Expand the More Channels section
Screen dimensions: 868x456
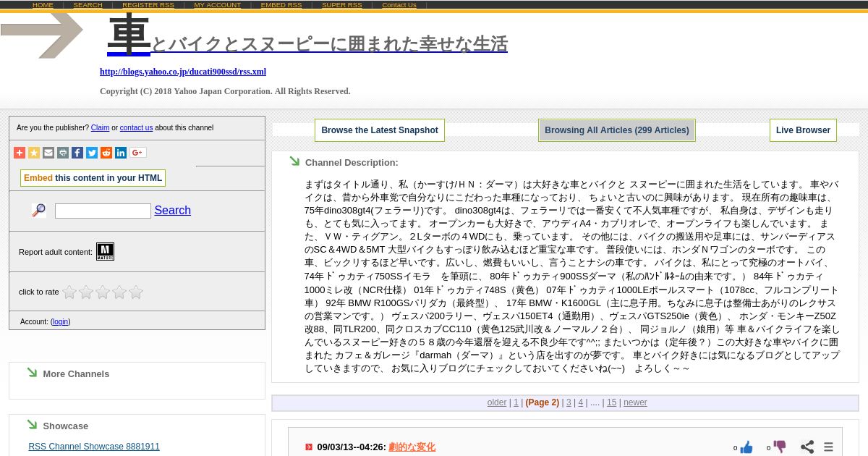76,373
